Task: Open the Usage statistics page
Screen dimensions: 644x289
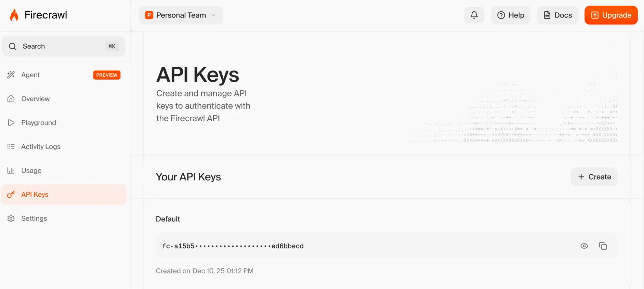Action: [31, 170]
